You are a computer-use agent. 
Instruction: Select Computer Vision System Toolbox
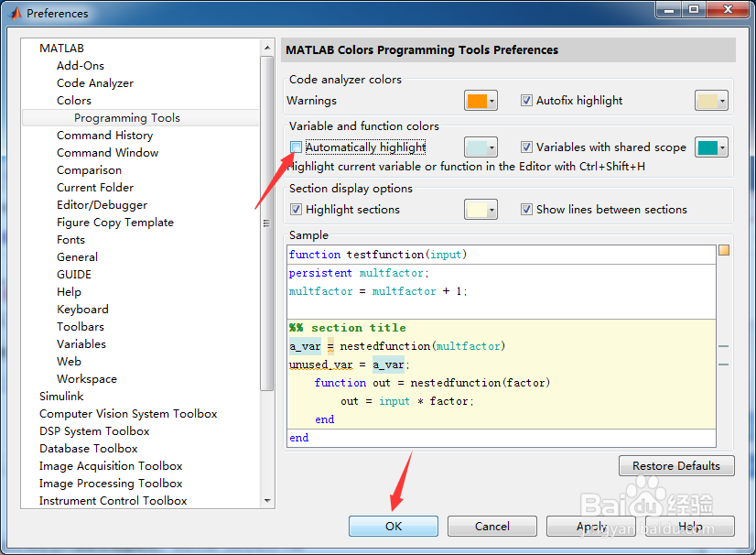[x=128, y=414]
